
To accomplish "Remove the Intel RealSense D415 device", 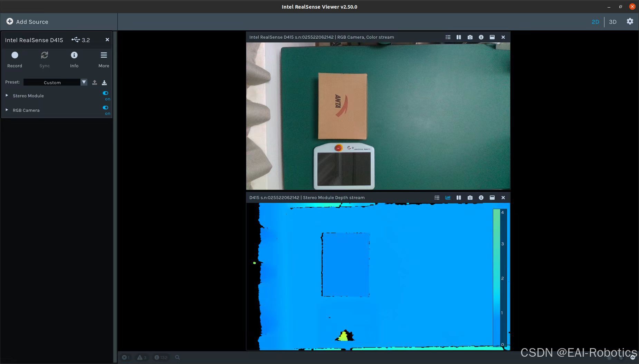I will 107,40.
